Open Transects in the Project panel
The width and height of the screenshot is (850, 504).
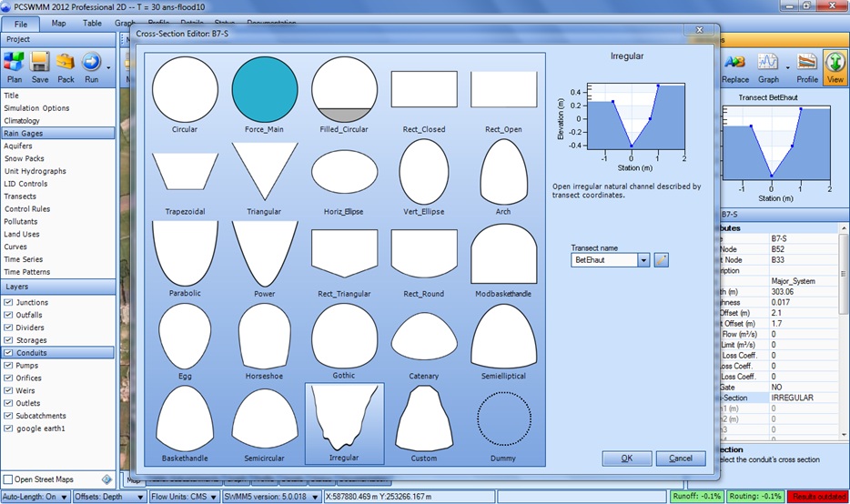coord(20,197)
